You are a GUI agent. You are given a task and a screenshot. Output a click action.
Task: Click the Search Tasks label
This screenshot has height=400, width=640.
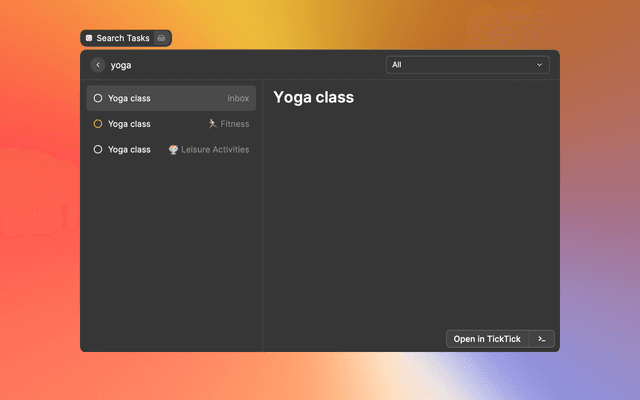coord(123,38)
